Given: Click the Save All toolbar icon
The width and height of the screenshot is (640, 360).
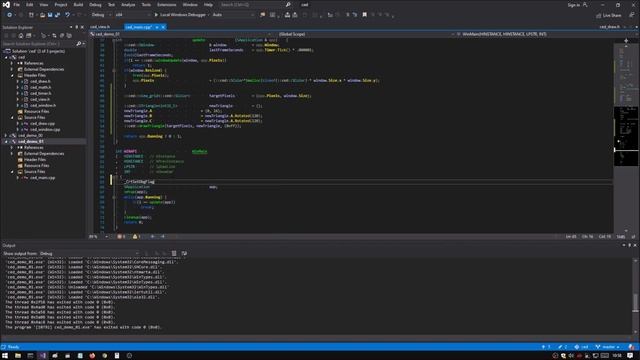Looking at the screenshot, I should coord(57,15).
